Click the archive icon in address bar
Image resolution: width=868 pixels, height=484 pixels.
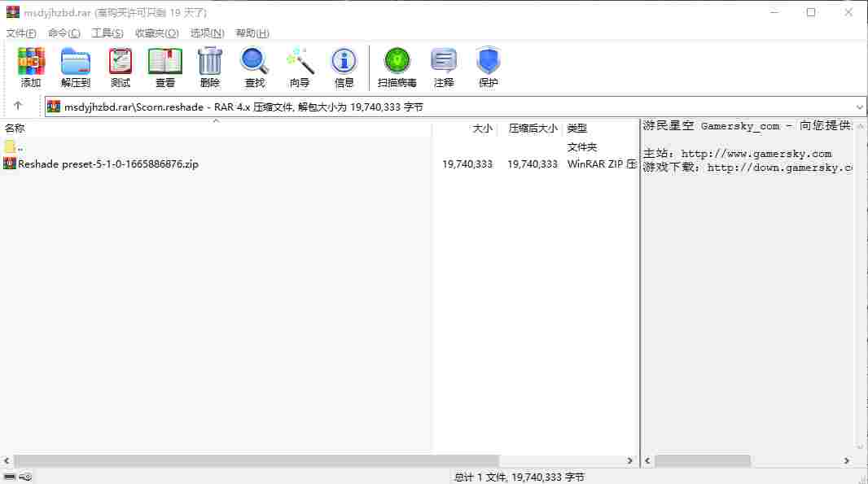[x=54, y=107]
